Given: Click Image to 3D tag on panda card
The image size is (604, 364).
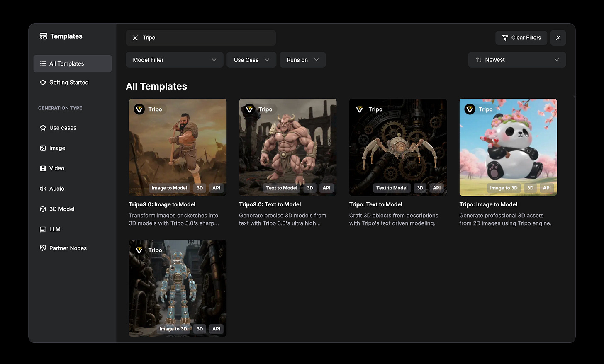Looking at the screenshot, I should click(x=504, y=188).
